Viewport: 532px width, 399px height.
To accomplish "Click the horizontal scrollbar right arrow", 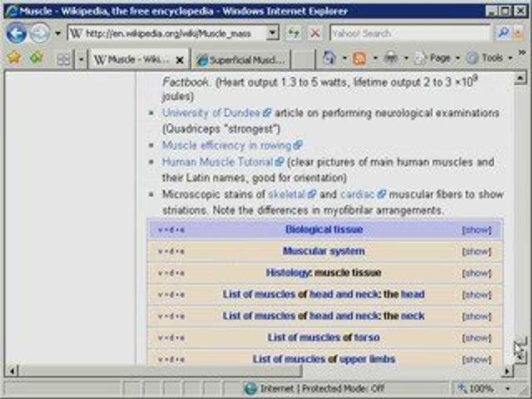I will (x=507, y=371).
